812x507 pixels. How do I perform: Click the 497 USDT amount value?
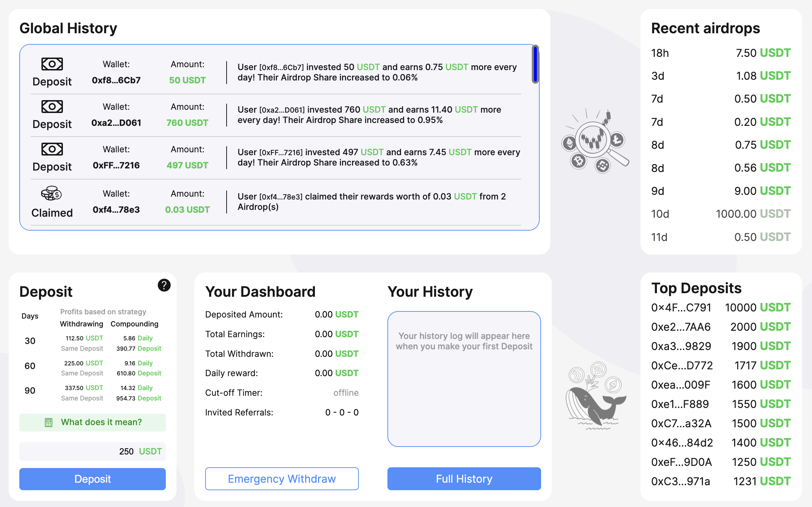click(x=187, y=166)
